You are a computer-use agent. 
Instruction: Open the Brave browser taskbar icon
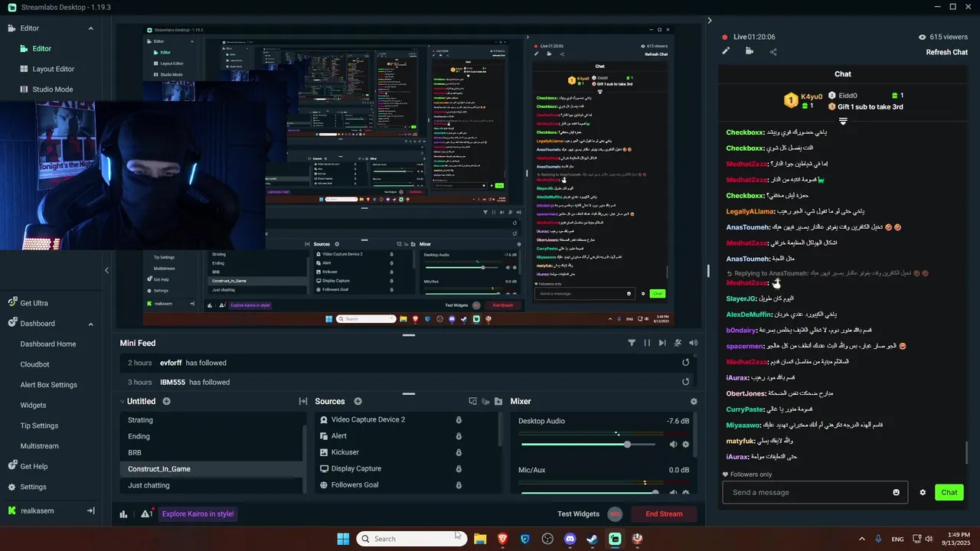[502, 539]
